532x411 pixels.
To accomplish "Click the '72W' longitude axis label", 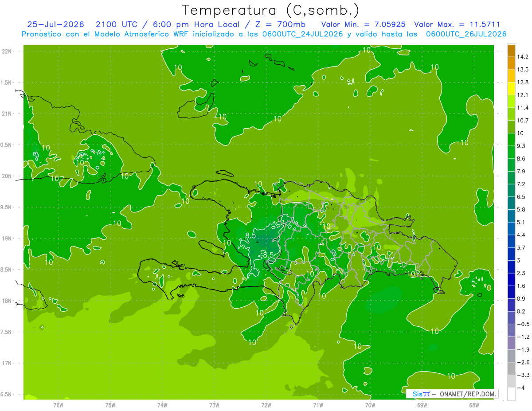I will click(x=266, y=405).
